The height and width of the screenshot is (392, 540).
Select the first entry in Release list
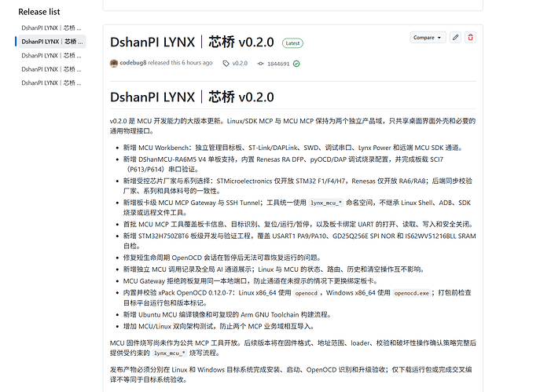coord(52,27)
